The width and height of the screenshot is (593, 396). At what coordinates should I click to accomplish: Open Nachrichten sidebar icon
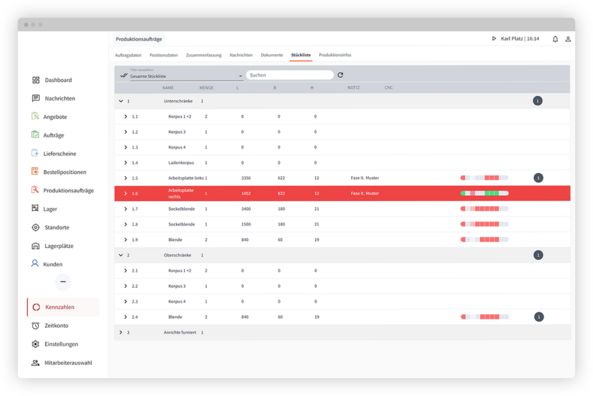click(36, 98)
